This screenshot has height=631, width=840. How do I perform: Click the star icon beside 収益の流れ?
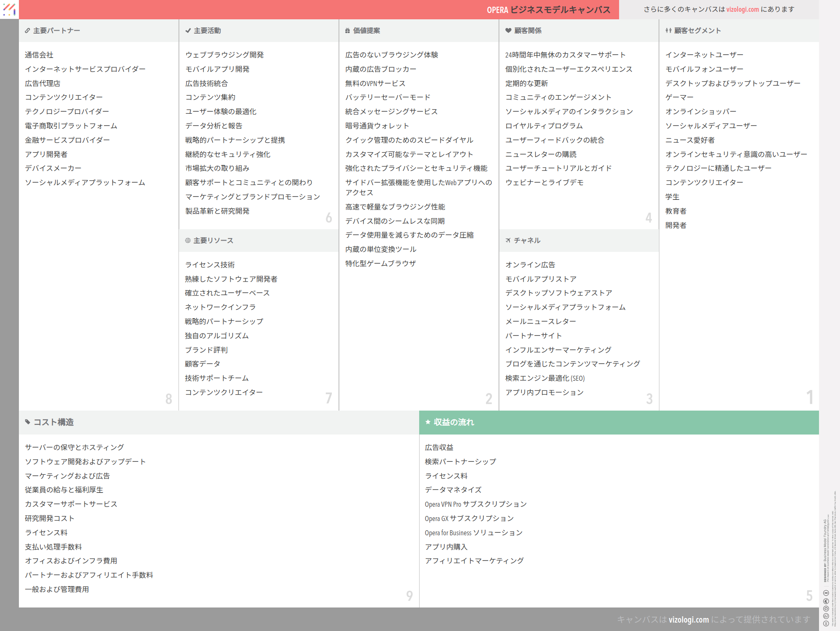428,422
